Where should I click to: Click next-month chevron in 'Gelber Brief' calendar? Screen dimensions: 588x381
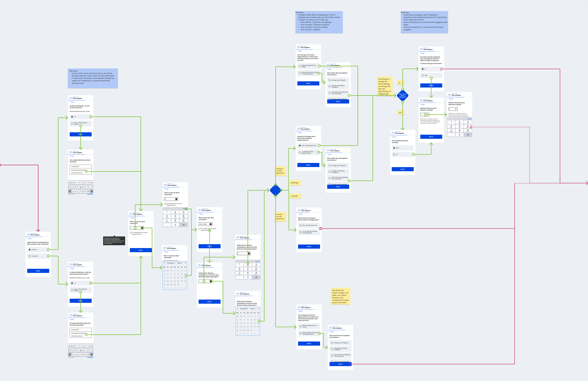tap(258, 309)
